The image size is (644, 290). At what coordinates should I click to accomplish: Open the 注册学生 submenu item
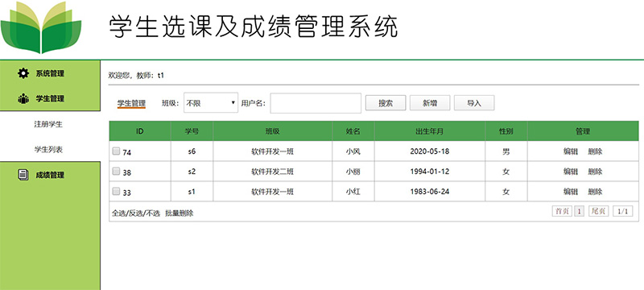(x=48, y=124)
